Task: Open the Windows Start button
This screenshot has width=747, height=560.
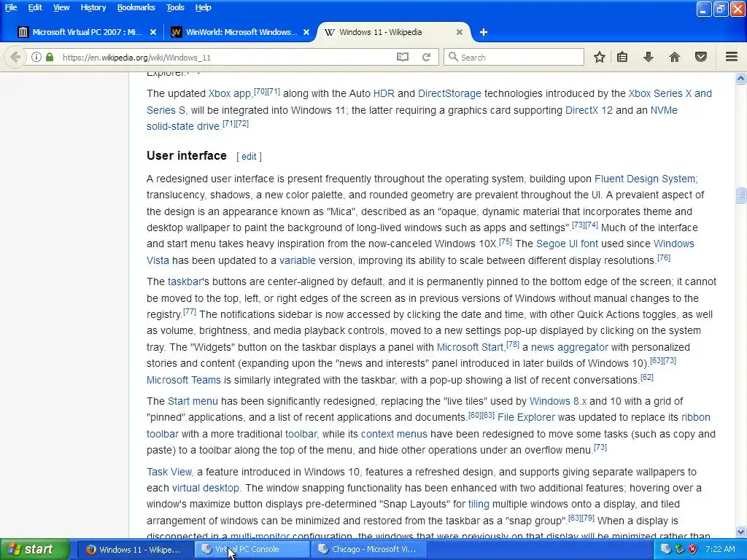Action: 35,550
